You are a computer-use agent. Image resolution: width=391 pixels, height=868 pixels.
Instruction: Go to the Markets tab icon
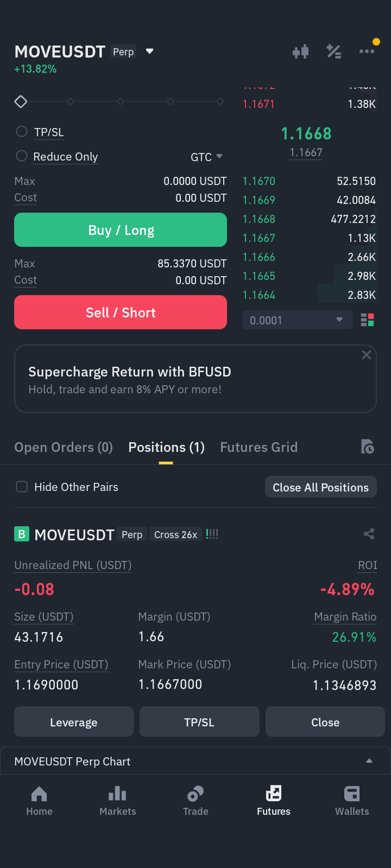tap(117, 794)
